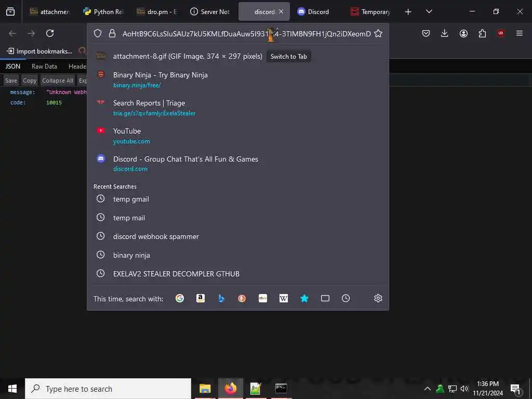Open Import bookmarks link

point(39,51)
